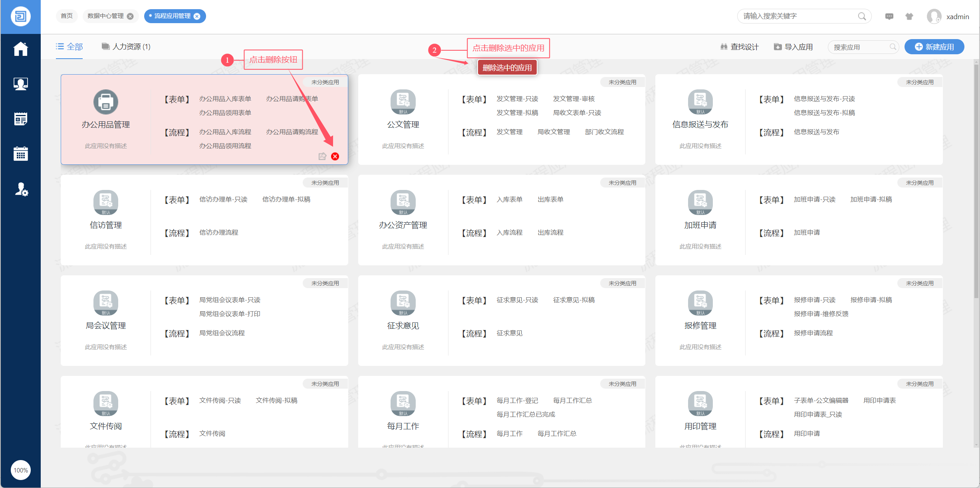Screen dimensions: 980x488
Task: Open home icon in left sidebar
Action: [x=20, y=49]
